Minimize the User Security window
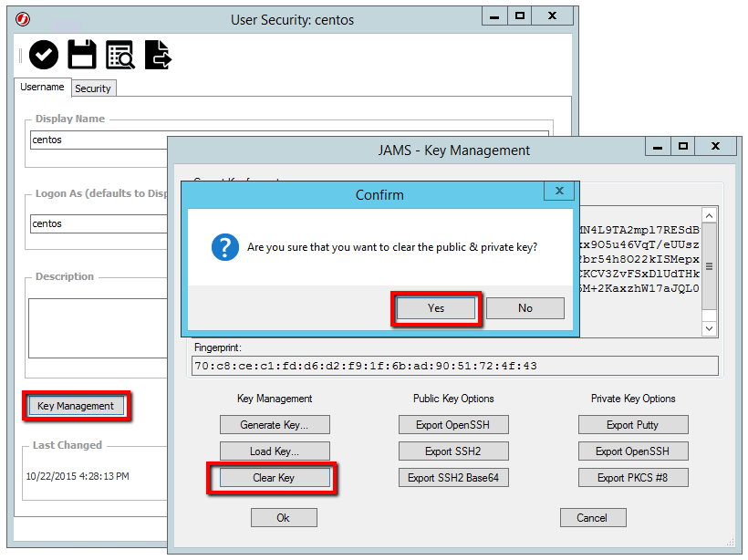 [494, 16]
